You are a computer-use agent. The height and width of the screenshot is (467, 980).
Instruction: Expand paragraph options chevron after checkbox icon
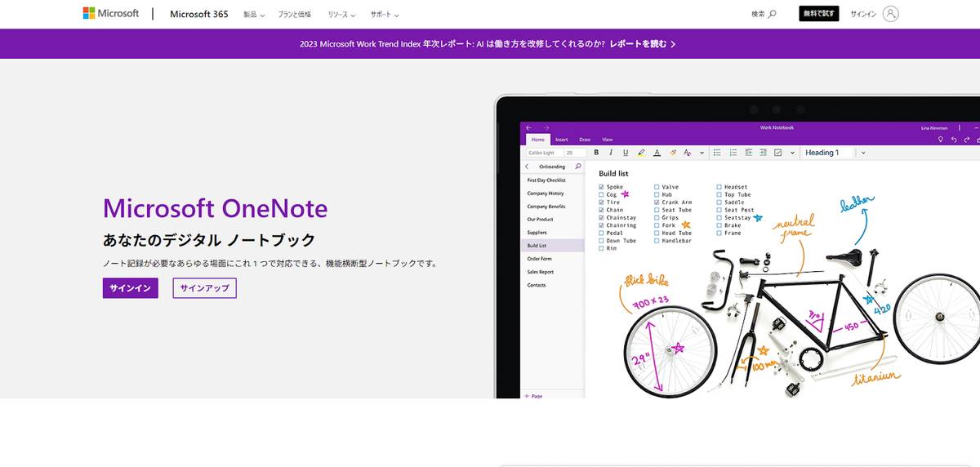click(792, 153)
